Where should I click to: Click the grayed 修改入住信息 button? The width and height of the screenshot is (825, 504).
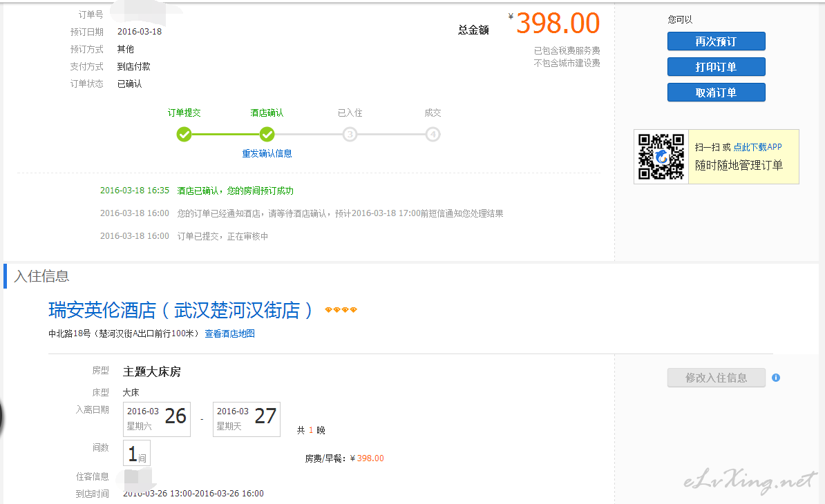716,378
